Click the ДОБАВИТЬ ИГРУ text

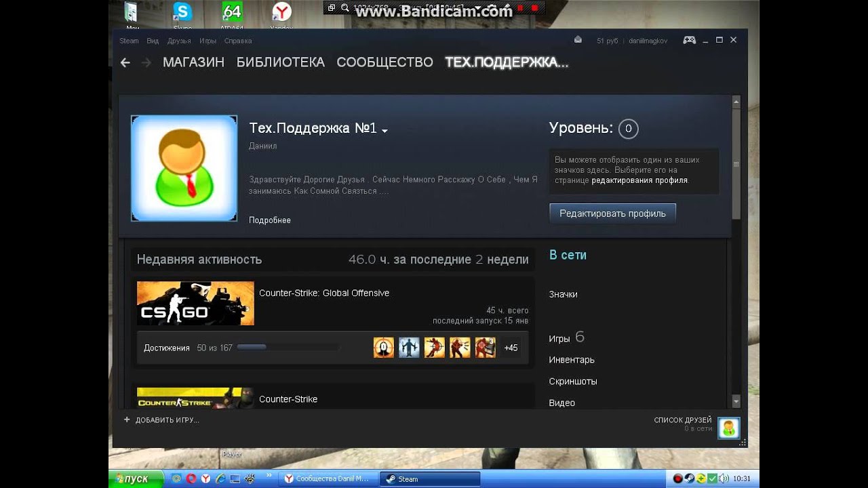[167, 420]
